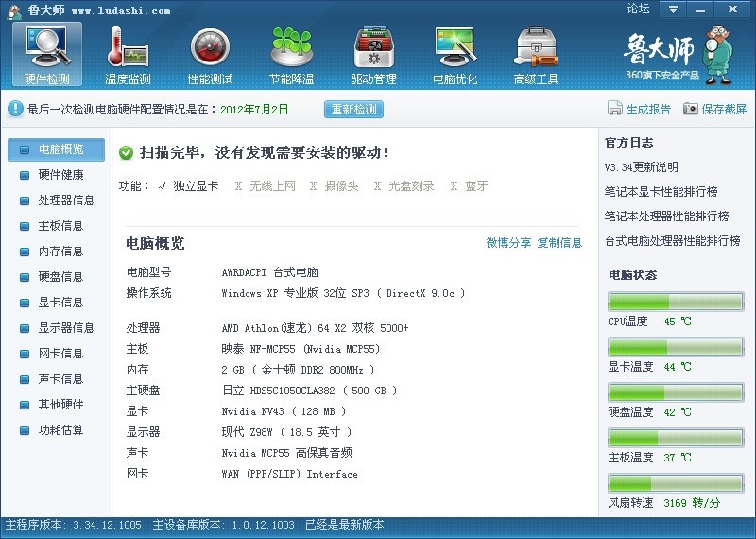This screenshot has width=756, height=539.
Task: Open the 驱动管理 driver management icon
Action: 373,47
